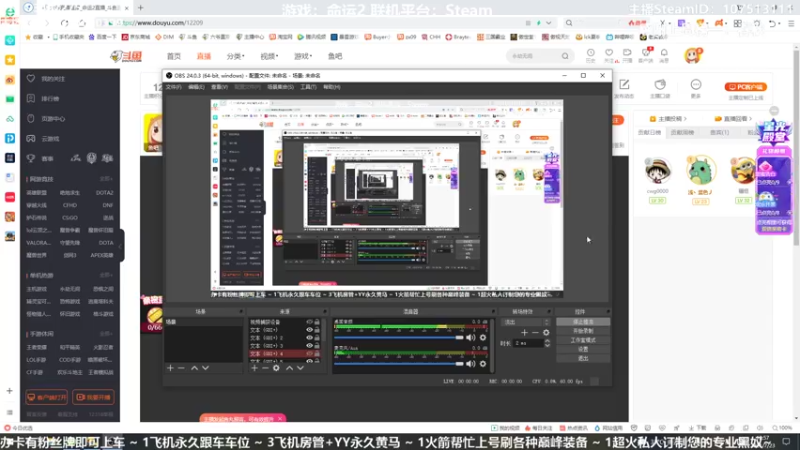800x450 pixels.
Task: Open 直播 tab on Douyu site
Action: (x=204, y=56)
